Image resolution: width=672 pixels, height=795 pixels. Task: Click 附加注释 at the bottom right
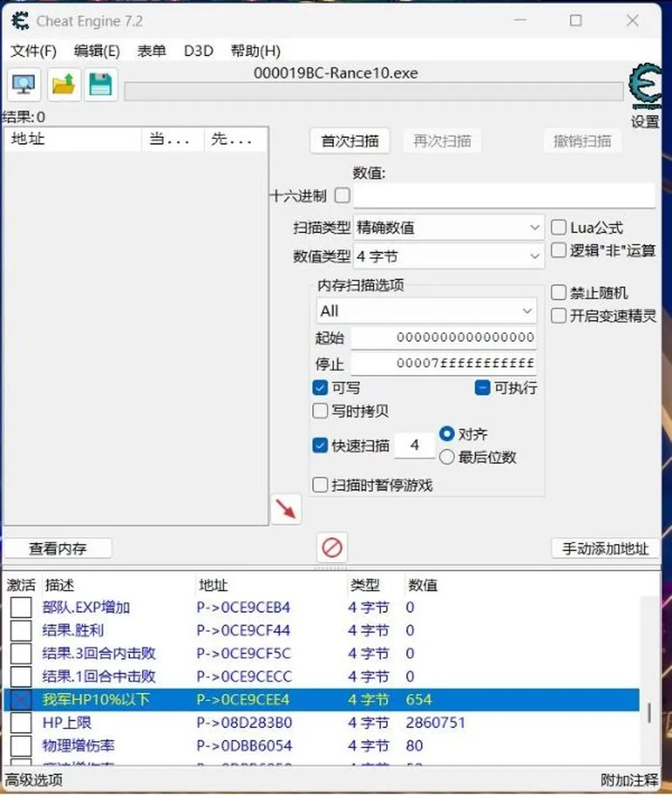(629, 780)
